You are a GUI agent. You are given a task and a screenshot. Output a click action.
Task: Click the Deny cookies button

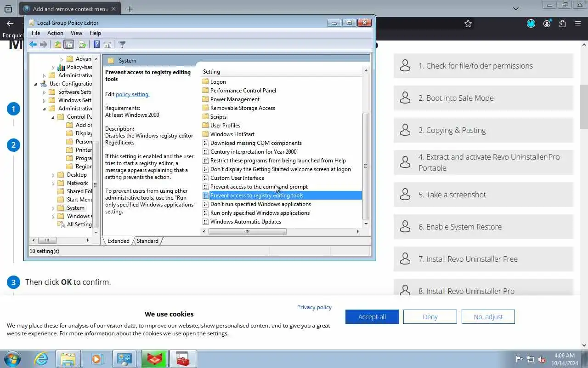430,317
